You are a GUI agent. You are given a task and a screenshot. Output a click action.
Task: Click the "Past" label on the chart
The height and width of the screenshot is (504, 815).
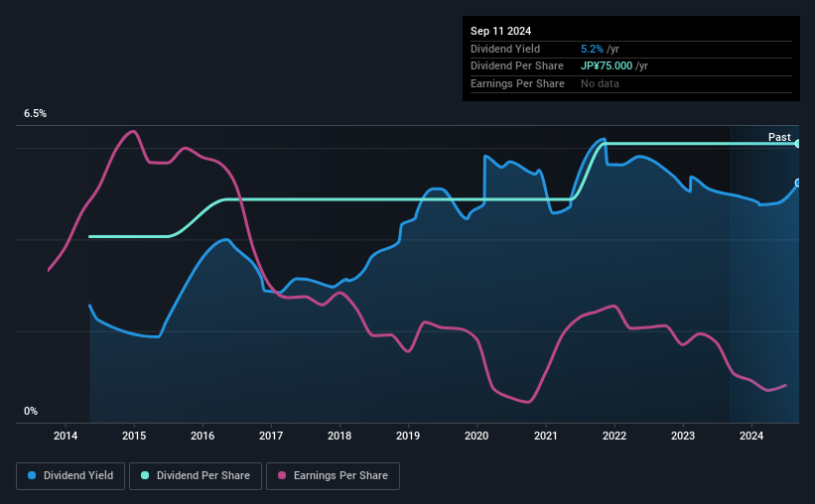pyautogui.click(x=779, y=137)
